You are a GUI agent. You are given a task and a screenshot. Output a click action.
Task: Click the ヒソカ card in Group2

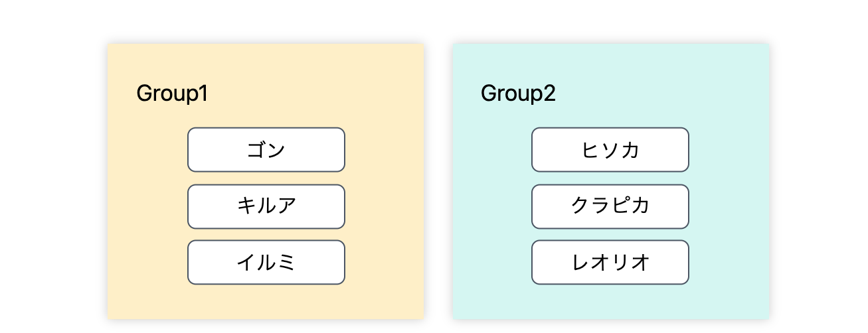pos(610,150)
